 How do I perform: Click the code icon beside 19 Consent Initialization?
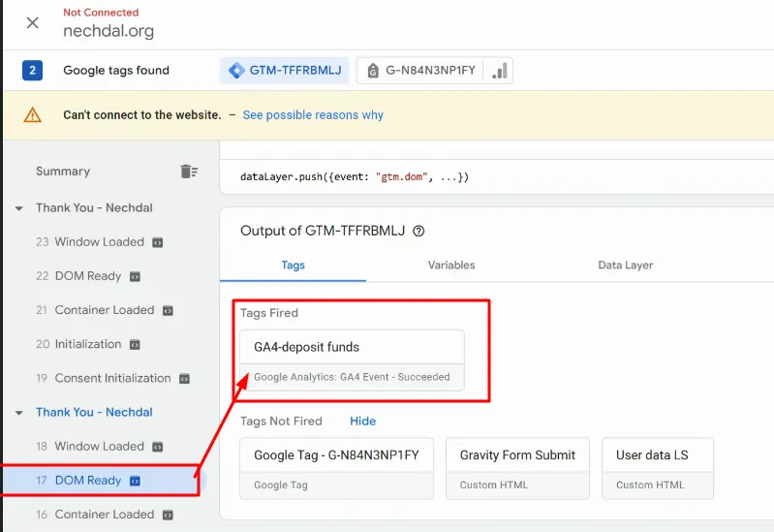click(184, 379)
